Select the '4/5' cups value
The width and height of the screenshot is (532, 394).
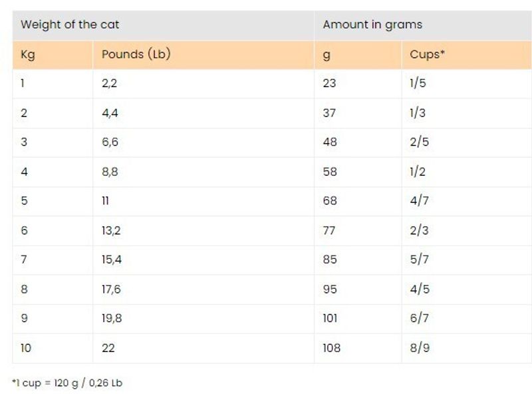(419, 289)
